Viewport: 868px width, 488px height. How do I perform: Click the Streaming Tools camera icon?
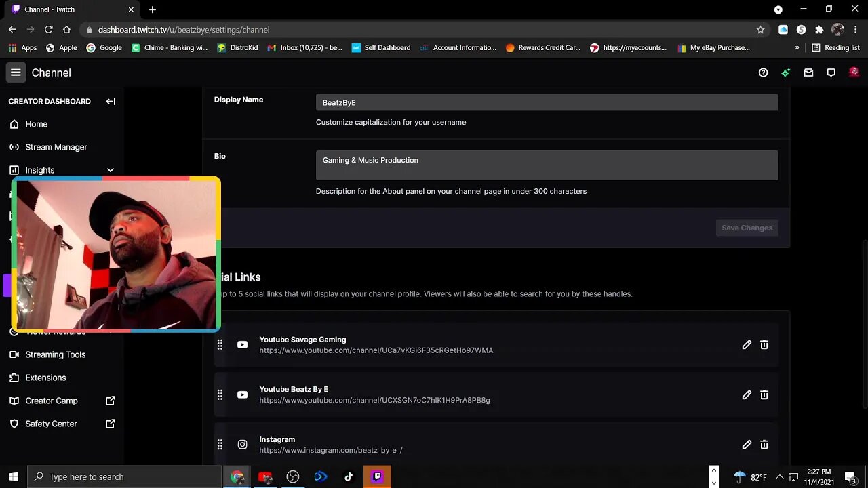click(x=14, y=354)
